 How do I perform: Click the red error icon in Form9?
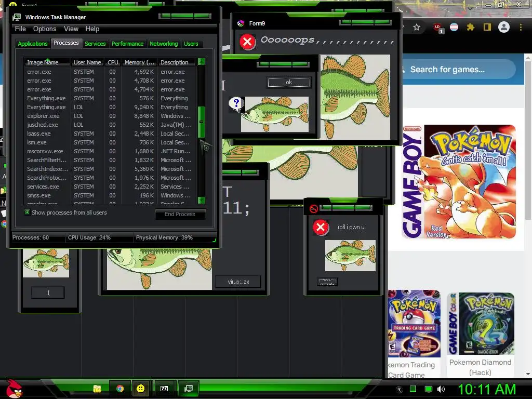[248, 42]
